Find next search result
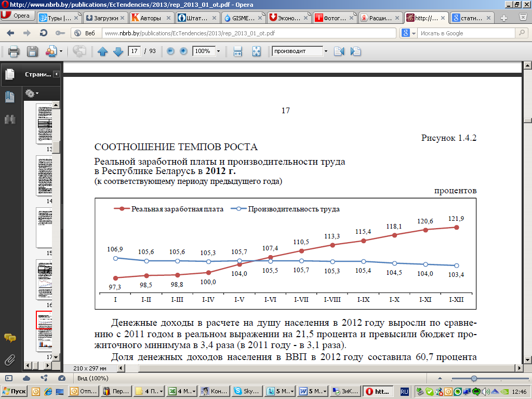This screenshot has width=532, height=399. click(355, 51)
